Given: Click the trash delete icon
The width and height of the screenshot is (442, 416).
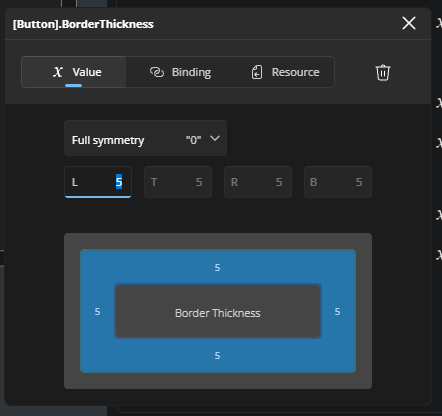Looking at the screenshot, I should [383, 72].
